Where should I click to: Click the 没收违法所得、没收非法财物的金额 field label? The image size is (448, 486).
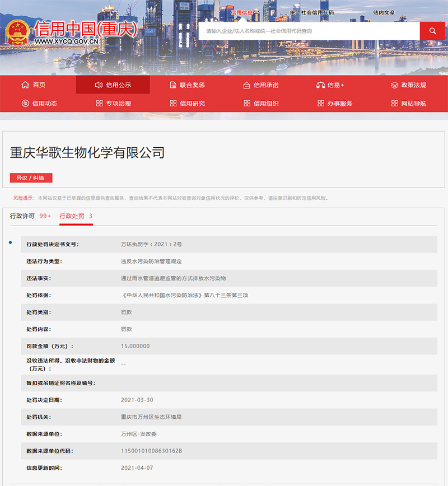point(71,364)
